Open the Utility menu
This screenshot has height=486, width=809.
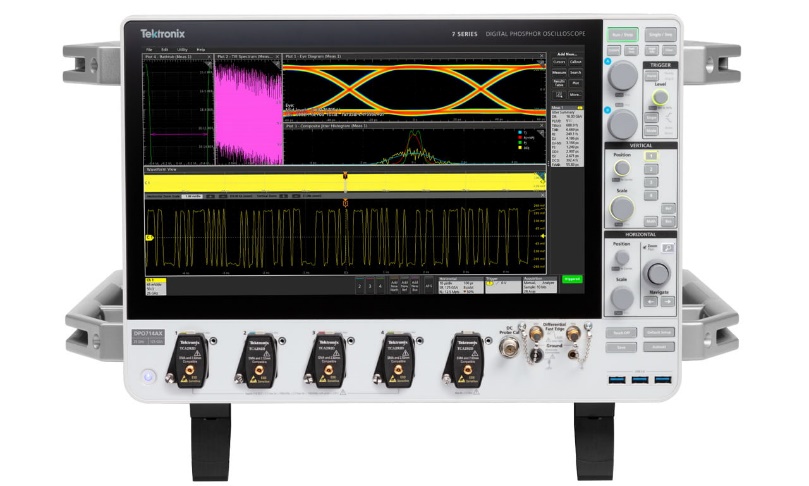pos(182,48)
